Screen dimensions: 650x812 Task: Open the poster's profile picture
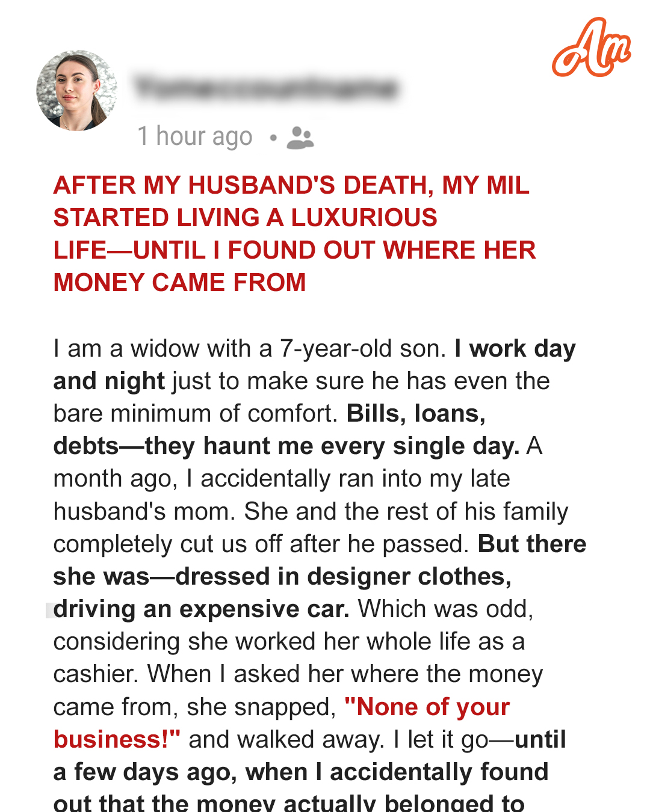pos(76,91)
